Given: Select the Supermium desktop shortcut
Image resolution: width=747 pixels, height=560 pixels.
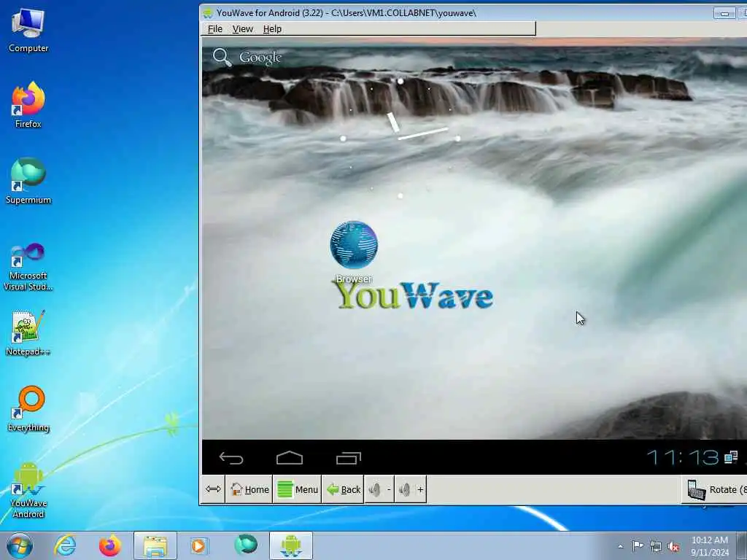Looking at the screenshot, I should tap(28, 181).
